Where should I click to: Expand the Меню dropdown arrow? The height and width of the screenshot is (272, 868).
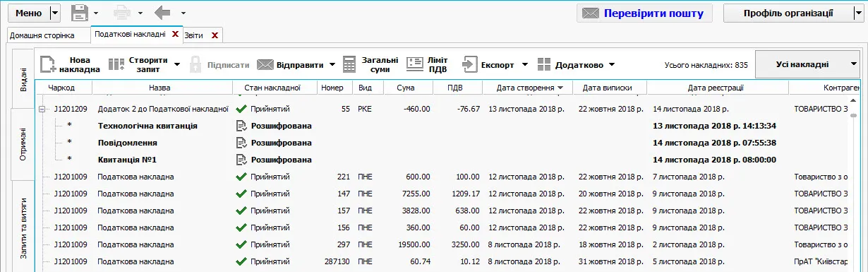point(56,13)
